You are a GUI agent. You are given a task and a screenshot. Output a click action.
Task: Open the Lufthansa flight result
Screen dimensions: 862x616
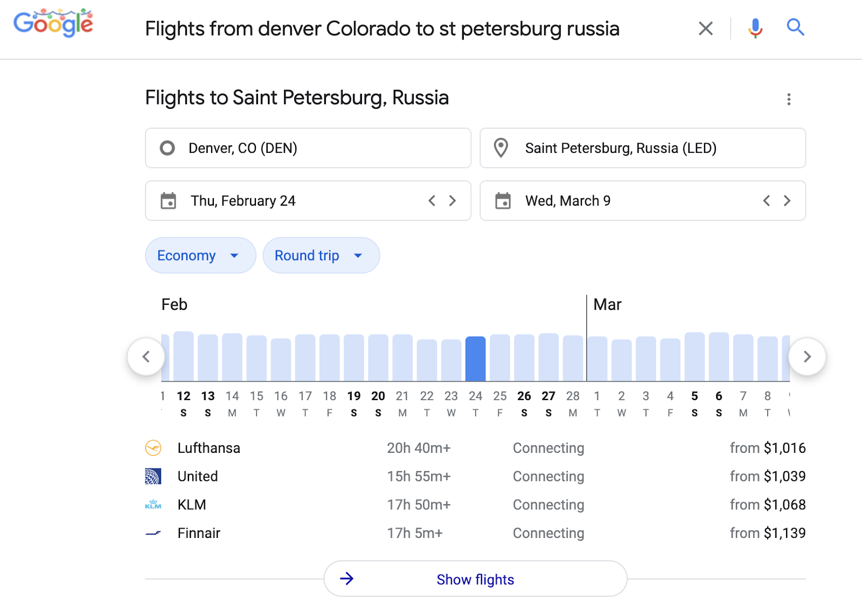pyautogui.click(x=476, y=448)
